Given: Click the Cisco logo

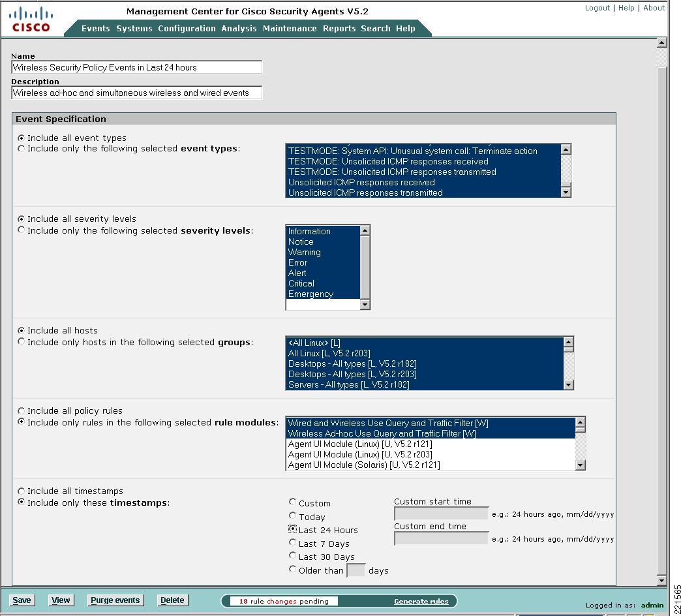Looking at the screenshot, I should 31,20.
